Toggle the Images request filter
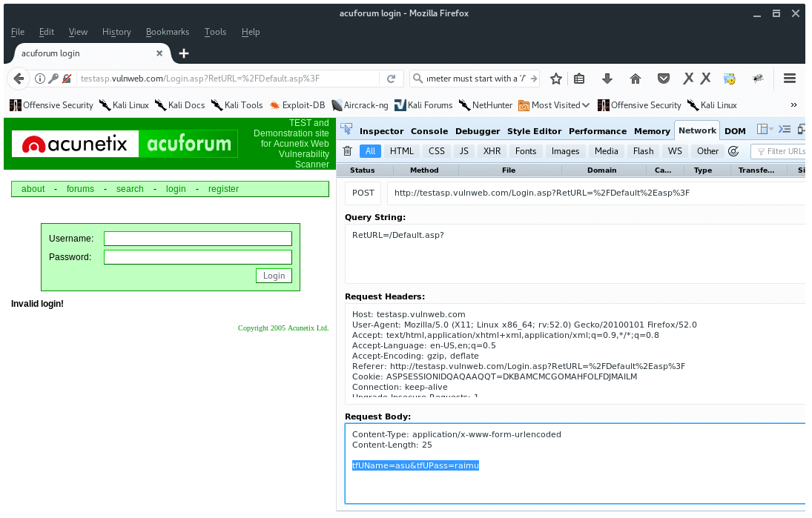 [x=565, y=151]
